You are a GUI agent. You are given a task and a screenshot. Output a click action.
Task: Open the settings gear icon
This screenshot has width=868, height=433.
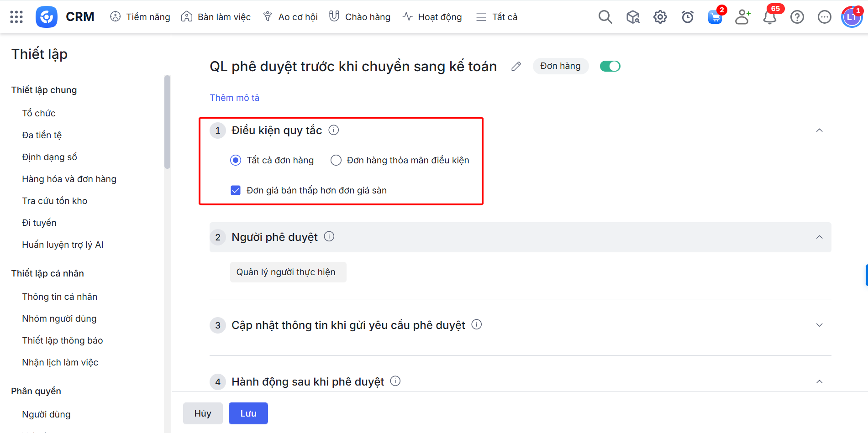(660, 17)
